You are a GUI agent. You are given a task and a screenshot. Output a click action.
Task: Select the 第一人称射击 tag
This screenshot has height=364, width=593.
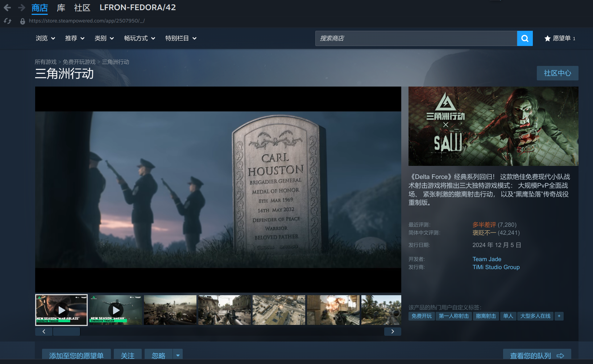454,316
